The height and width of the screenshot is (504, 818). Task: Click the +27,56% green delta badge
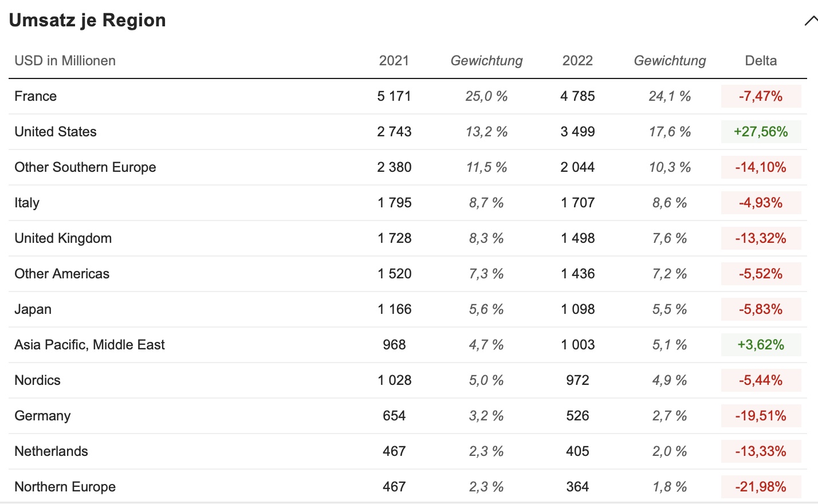coord(761,132)
